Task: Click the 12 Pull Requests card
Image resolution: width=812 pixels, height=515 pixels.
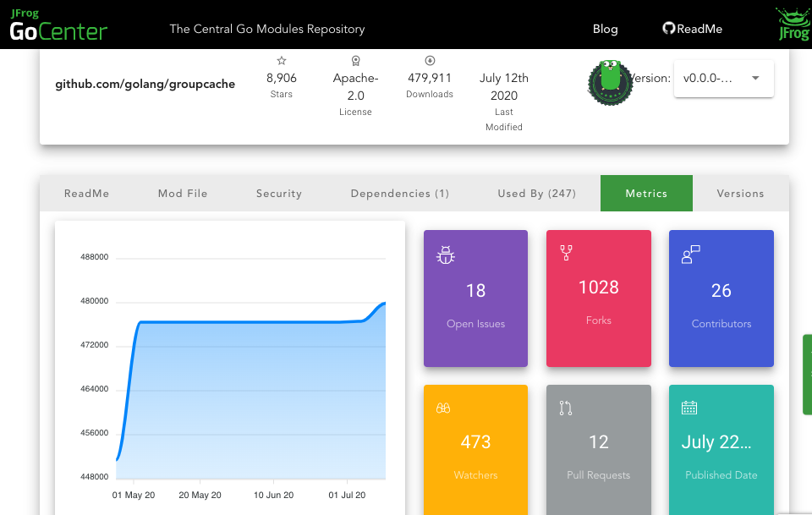Action: coord(599,450)
